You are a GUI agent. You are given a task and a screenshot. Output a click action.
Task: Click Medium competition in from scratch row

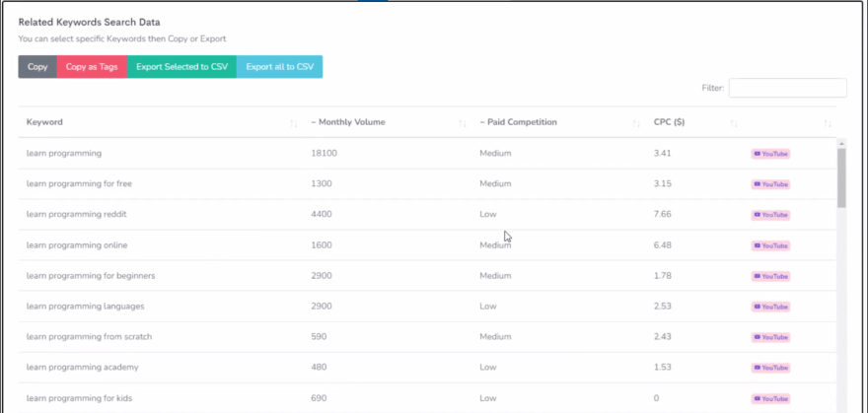495,336
